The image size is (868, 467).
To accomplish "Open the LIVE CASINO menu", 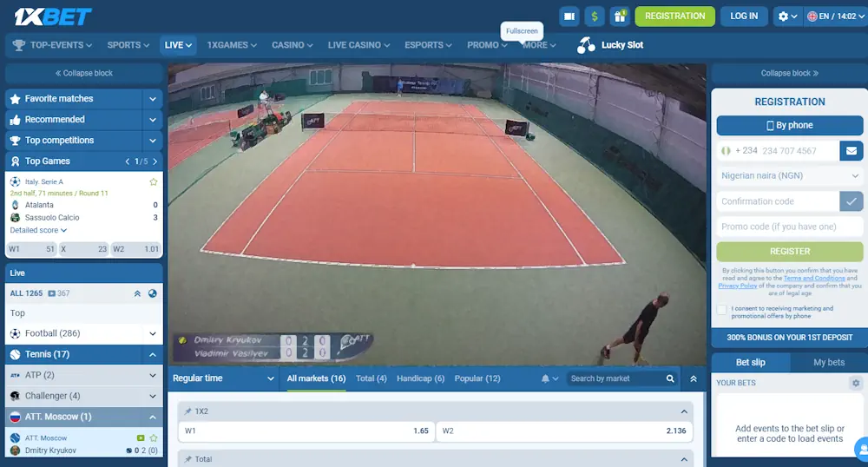I will click(x=358, y=45).
